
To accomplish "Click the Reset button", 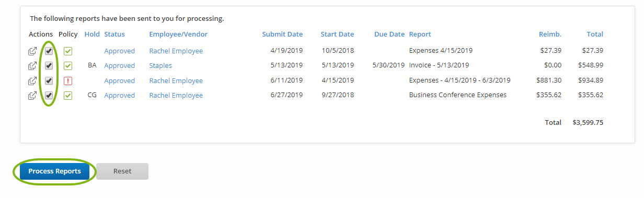I will click(122, 171).
